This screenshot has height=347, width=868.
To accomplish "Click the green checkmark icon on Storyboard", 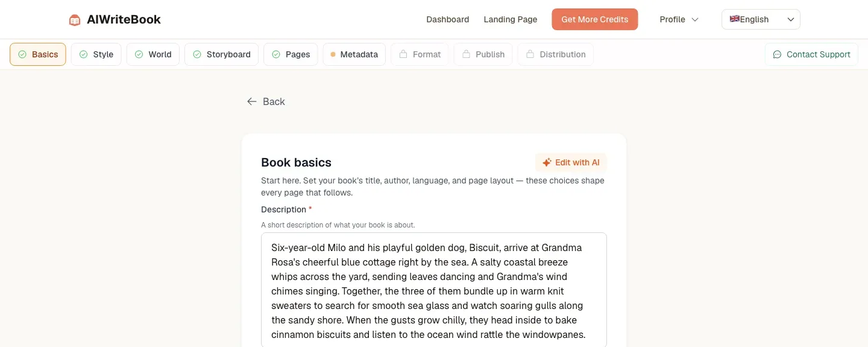I will click(x=197, y=54).
